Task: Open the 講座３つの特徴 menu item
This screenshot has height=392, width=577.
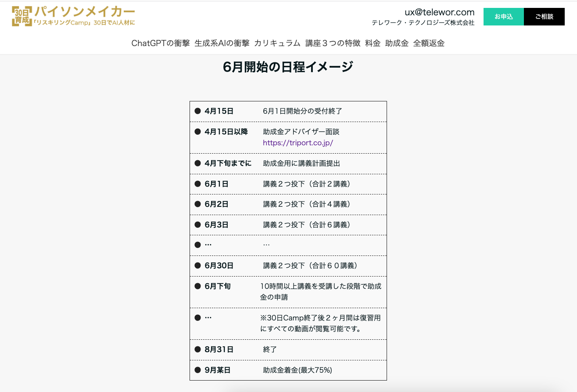Action: [333, 43]
